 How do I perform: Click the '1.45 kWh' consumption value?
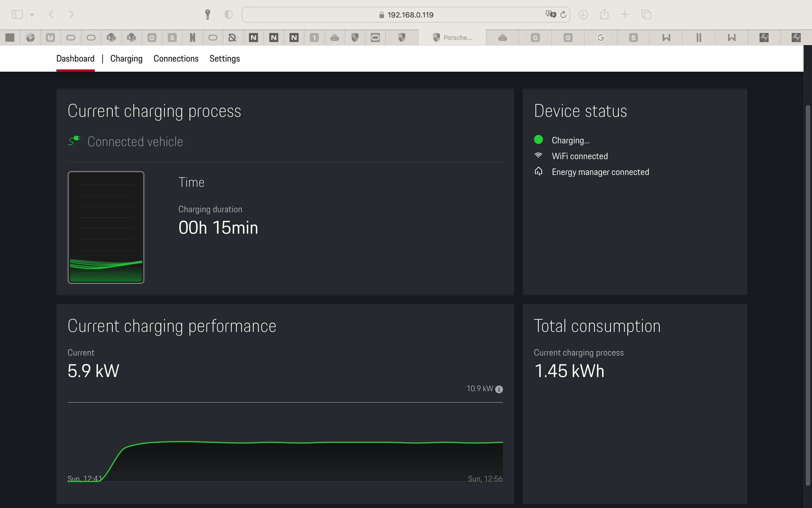click(x=569, y=371)
